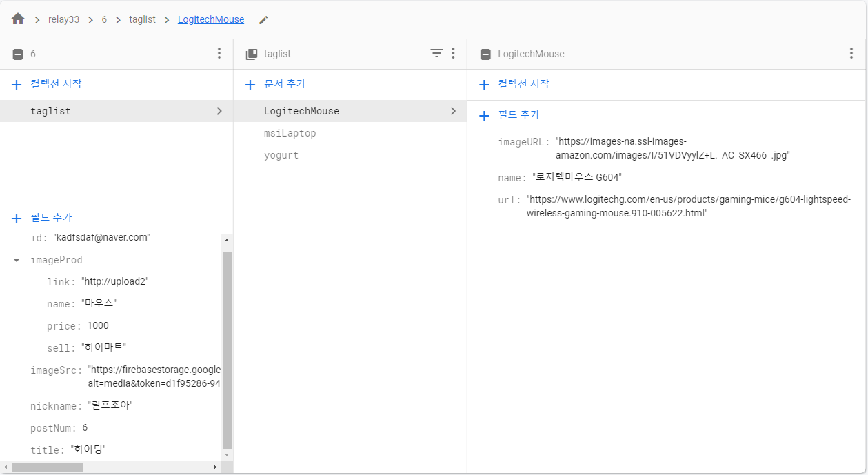Click document icon beside LogitechMouse header

click(485, 54)
